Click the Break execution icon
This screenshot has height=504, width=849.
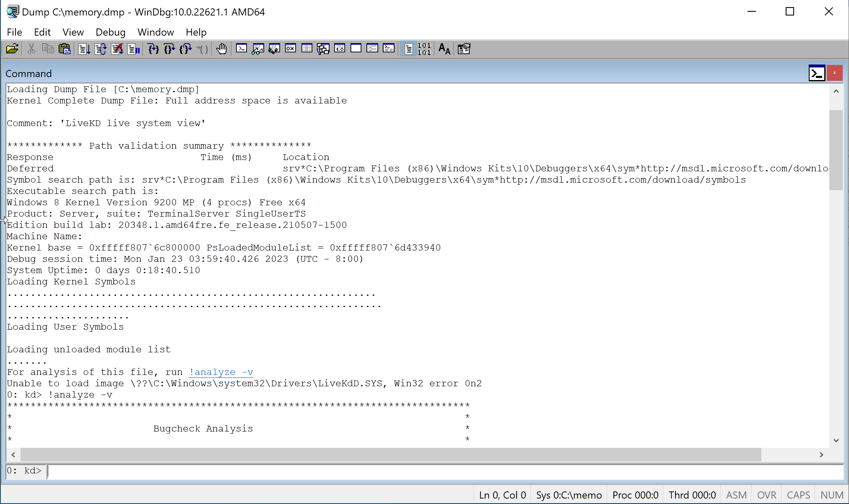click(134, 49)
